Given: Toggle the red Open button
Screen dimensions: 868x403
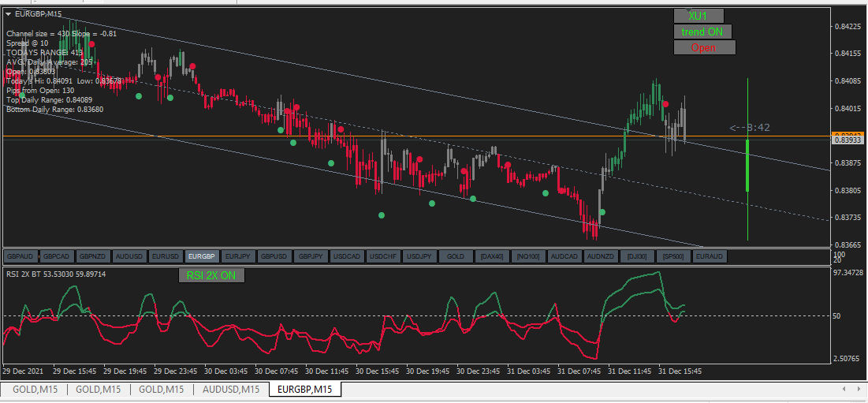Looking at the screenshot, I should click(x=704, y=47).
